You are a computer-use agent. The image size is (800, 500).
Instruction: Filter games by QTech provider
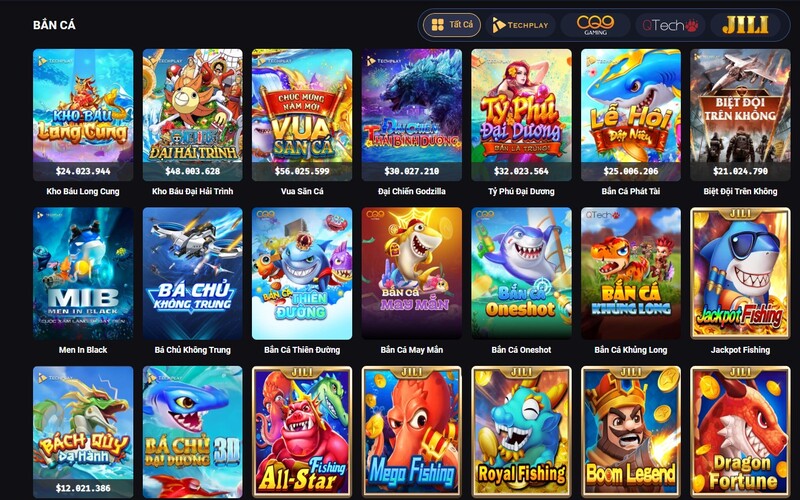tap(670, 25)
